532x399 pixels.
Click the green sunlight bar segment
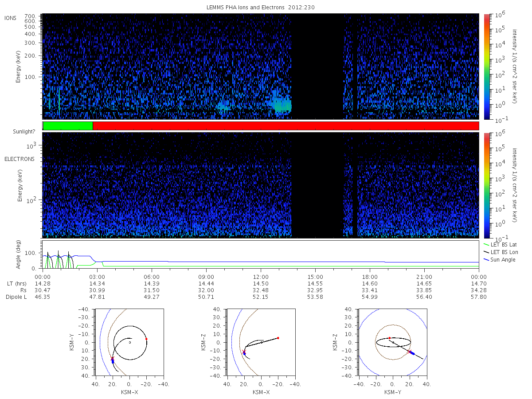[68, 126]
